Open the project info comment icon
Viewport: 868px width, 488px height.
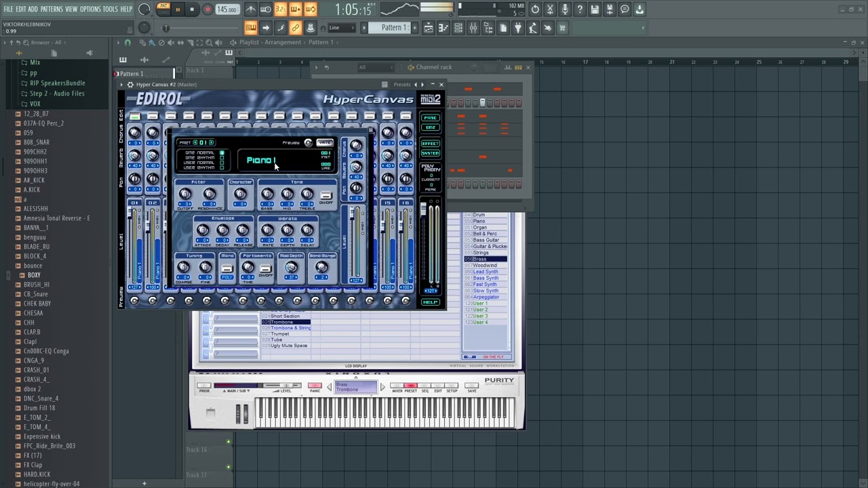click(x=625, y=9)
